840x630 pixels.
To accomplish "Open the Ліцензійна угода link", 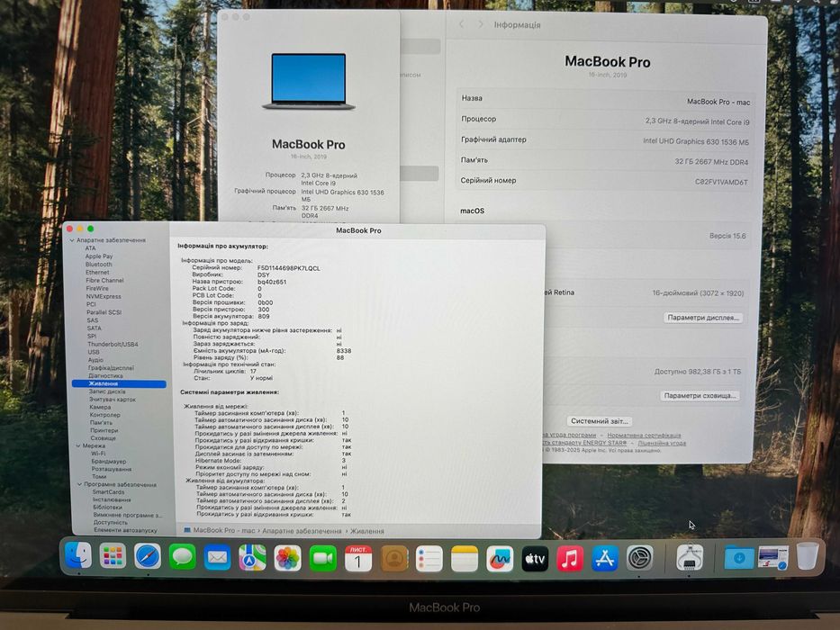I will point(662,443).
